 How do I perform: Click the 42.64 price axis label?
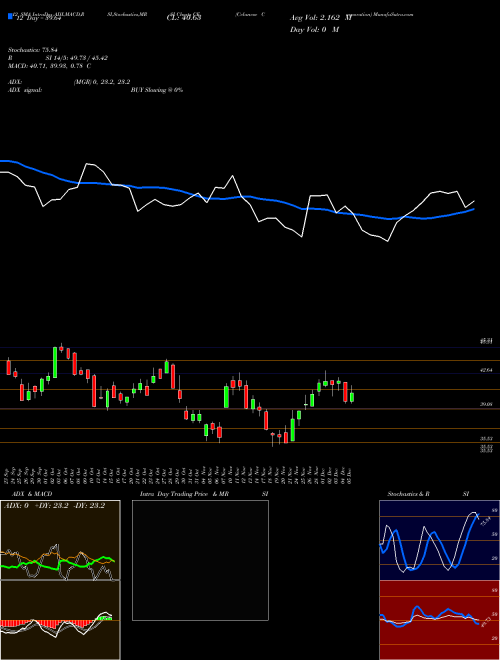486,370
